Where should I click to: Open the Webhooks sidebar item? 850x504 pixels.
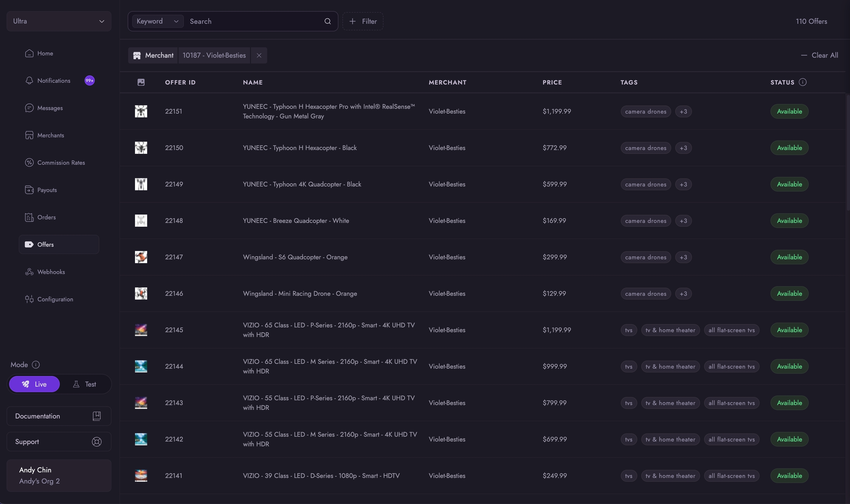coord(51,272)
